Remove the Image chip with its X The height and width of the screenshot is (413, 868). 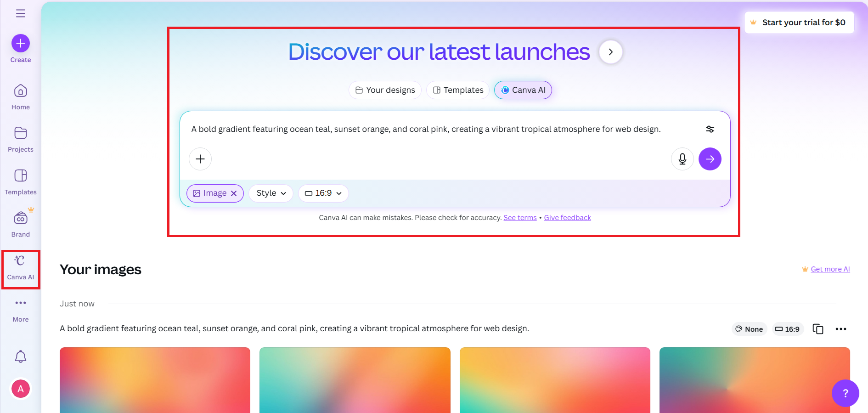(x=234, y=193)
